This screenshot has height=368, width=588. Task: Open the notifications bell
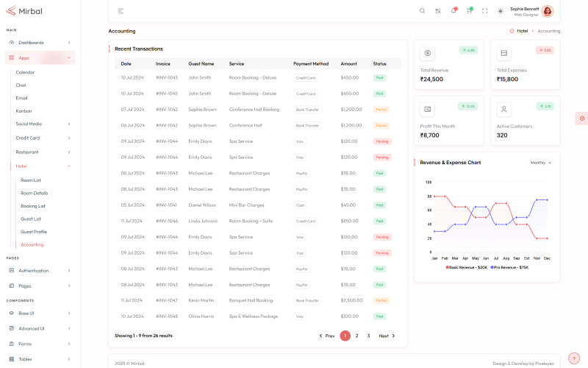[453, 11]
